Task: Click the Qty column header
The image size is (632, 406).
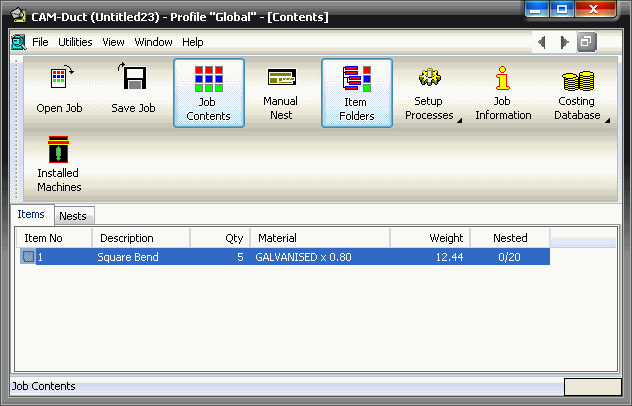Action: (x=220, y=238)
